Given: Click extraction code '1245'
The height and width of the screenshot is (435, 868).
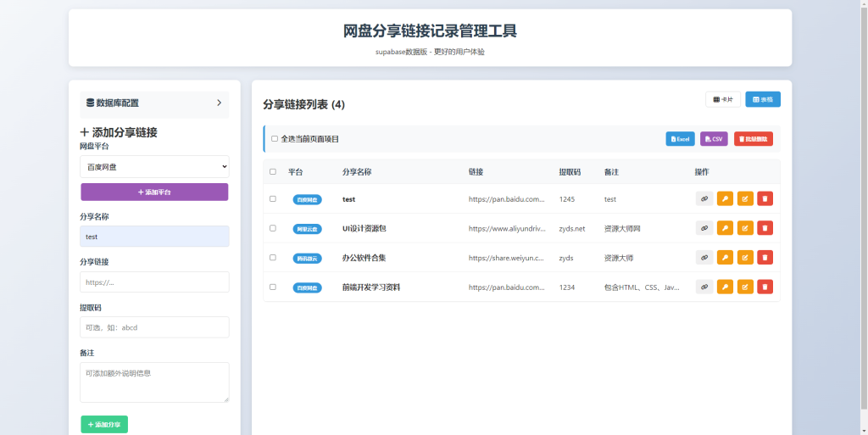Looking at the screenshot, I should (567, 199).
